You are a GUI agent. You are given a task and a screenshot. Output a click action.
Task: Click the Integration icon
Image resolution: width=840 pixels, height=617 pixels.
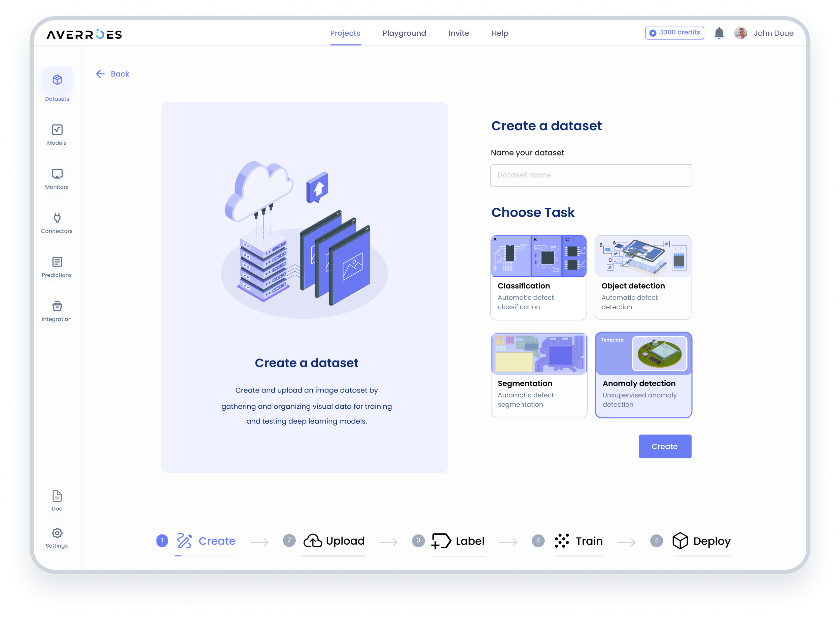(x=57, y=306)
